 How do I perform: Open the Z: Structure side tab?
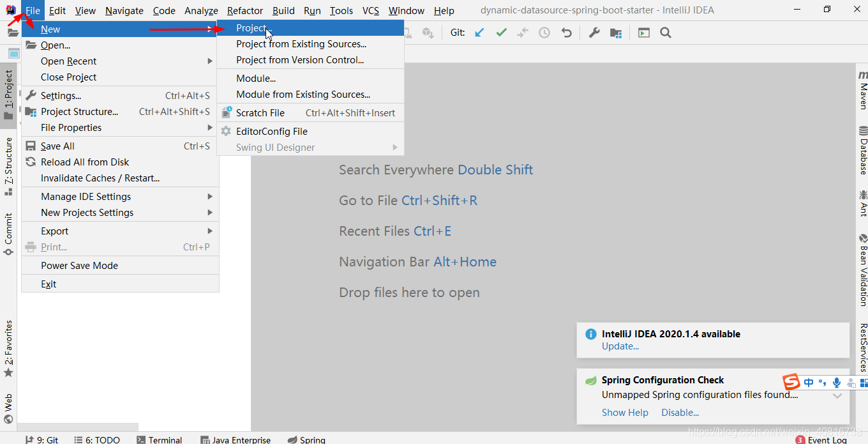click(x=8, y=166)
